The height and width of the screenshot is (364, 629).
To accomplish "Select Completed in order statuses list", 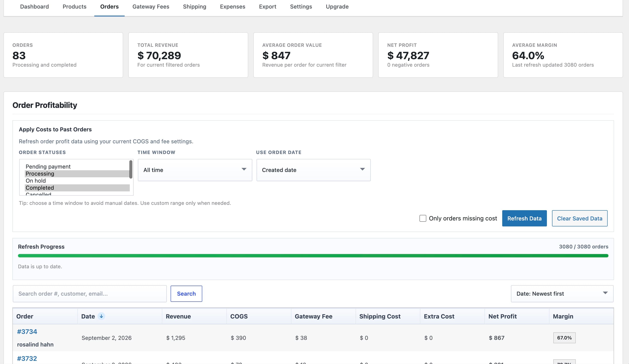I will tap(77, 188).
